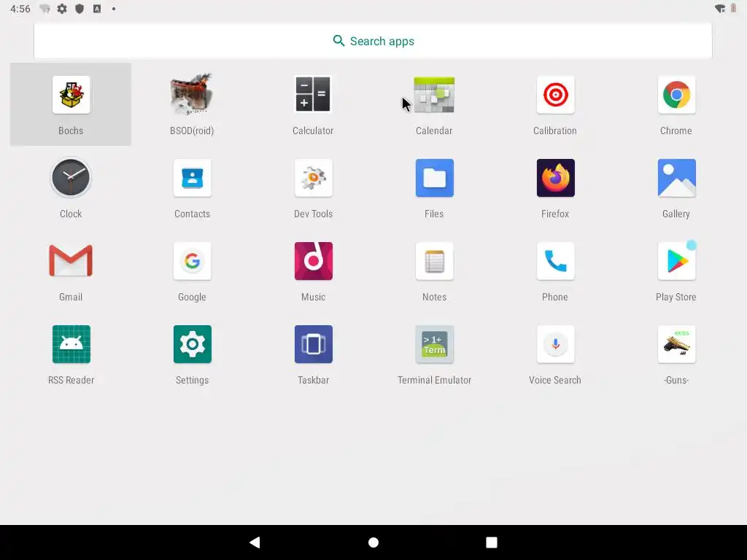Tap the Back navigation button
Viewport: 747px width, 560px height.
pyautogui.click(x=255, y=542)
